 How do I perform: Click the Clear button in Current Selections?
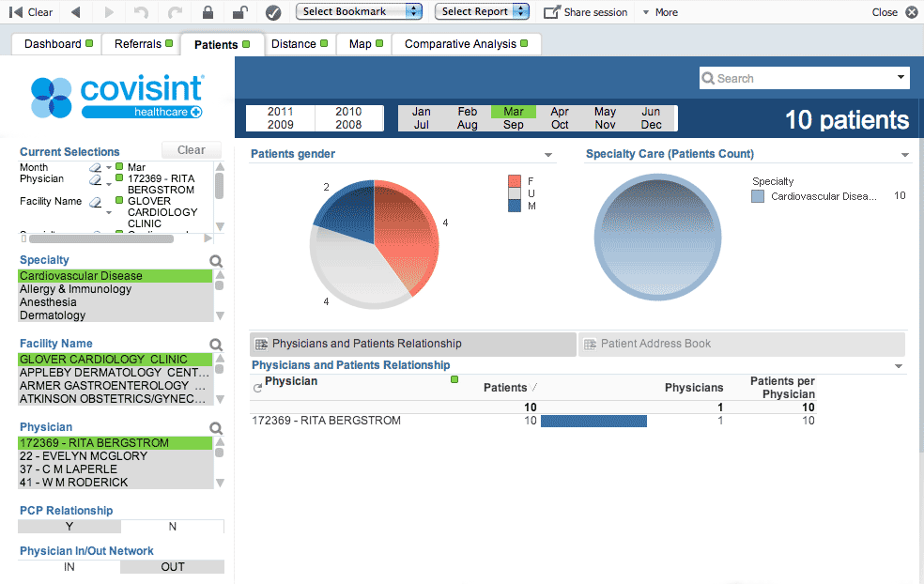coord(191,149)
